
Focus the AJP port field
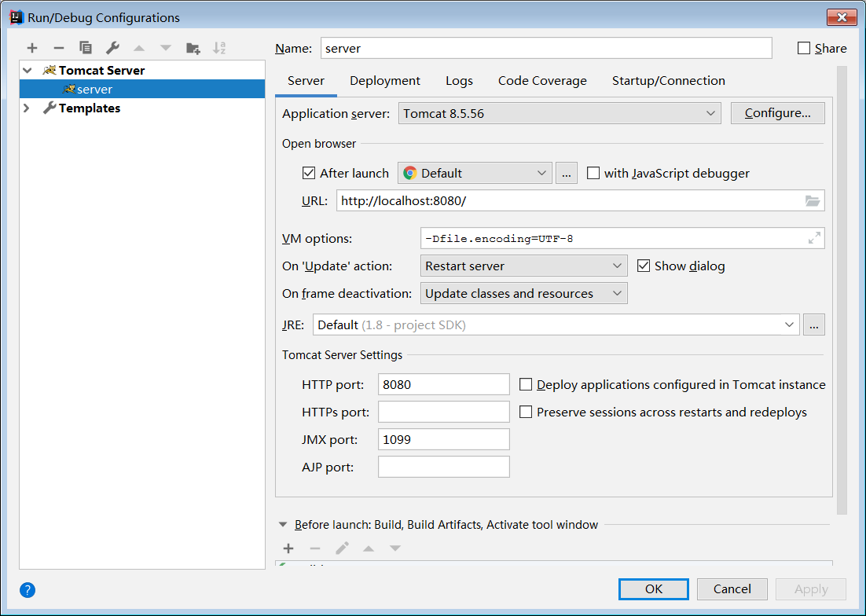point(443,467)
